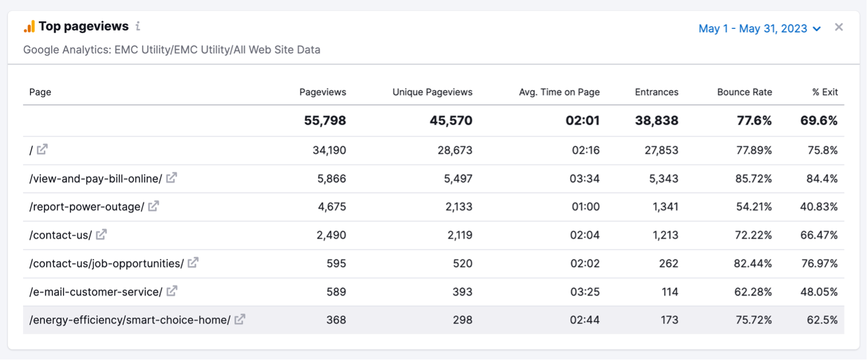The height and width of the screenshot is (361, 868).
Task: Open external link icon next to /e-mail-customer-service/
Action: [x=172, y=291]
